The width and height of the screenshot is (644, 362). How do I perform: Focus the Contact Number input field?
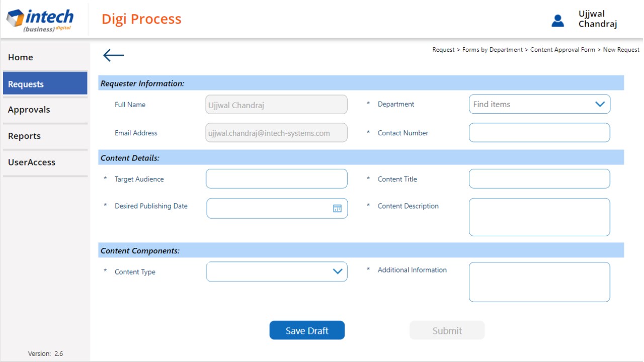click(539, 133)
